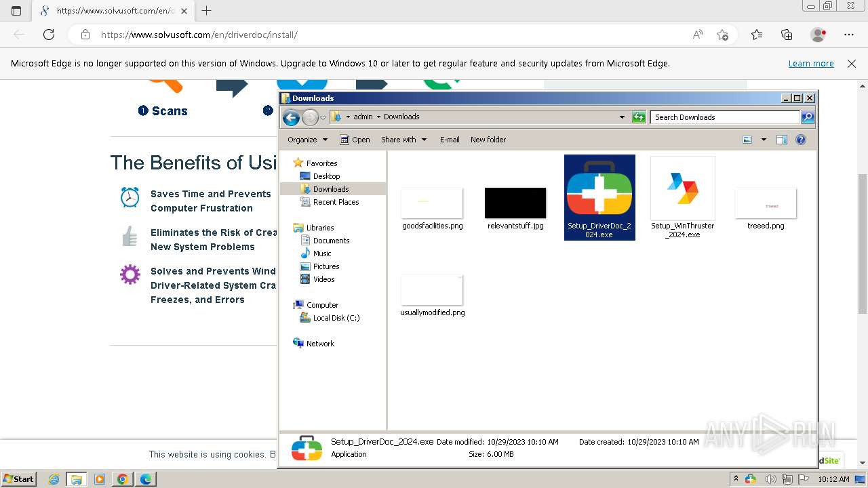Open Edge Collections

click(787, 35)
